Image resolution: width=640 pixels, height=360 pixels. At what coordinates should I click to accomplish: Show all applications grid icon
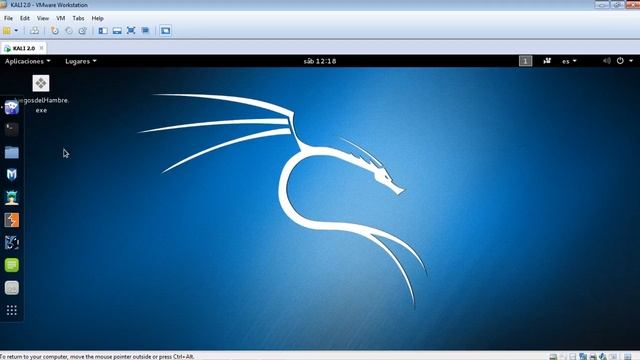[11, 311]
